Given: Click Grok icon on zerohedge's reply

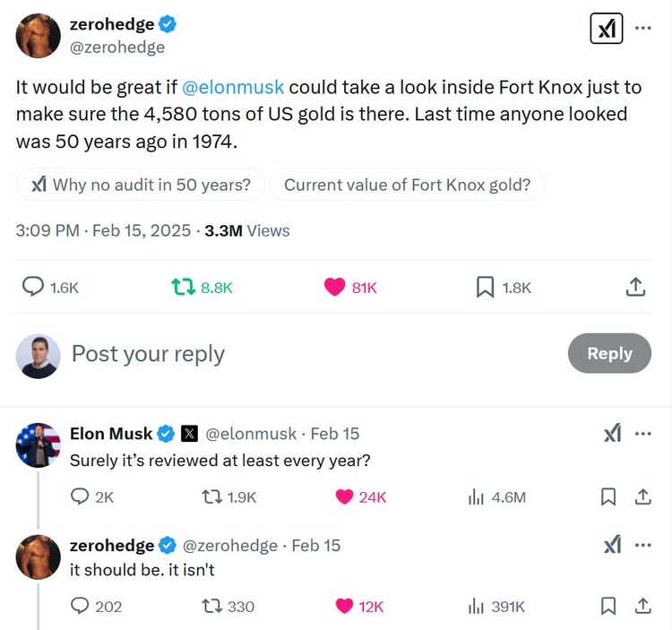Looking at the screenshot, I should [612, 545].
